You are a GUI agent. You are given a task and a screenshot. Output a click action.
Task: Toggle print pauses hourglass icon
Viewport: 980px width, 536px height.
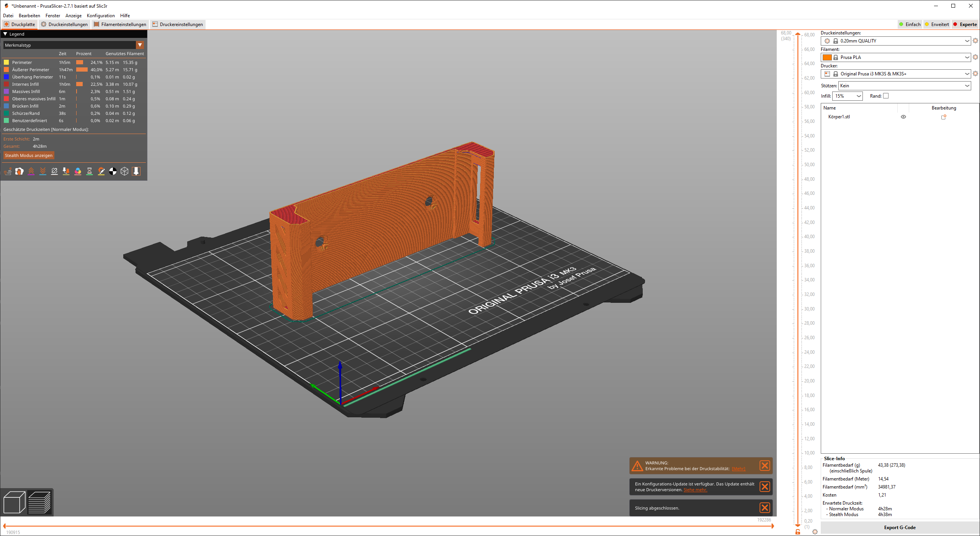click(90, 172)
